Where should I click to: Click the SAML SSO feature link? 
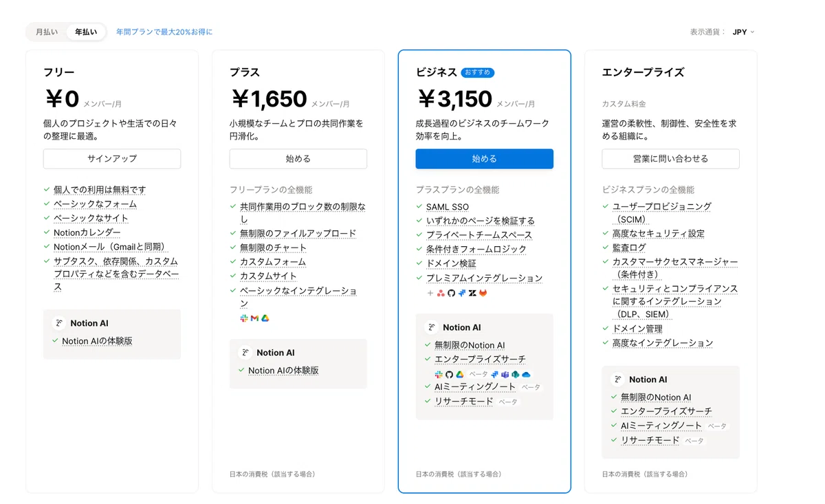point(448,207)
